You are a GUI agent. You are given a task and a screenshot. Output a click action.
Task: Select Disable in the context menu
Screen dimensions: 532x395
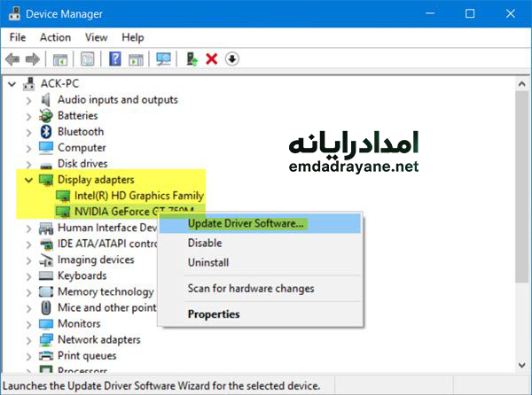click(x=205, y=243)
